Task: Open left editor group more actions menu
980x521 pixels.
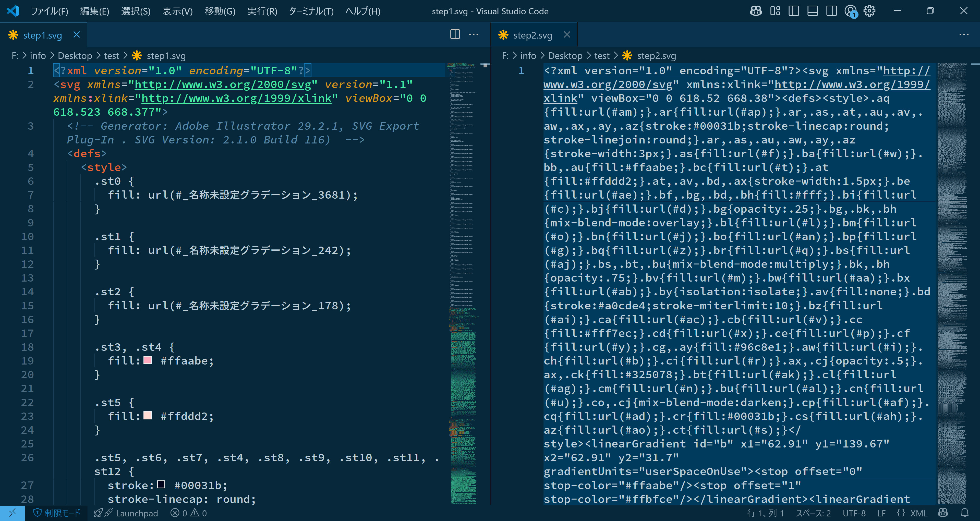Action: [x=474, y=35]
